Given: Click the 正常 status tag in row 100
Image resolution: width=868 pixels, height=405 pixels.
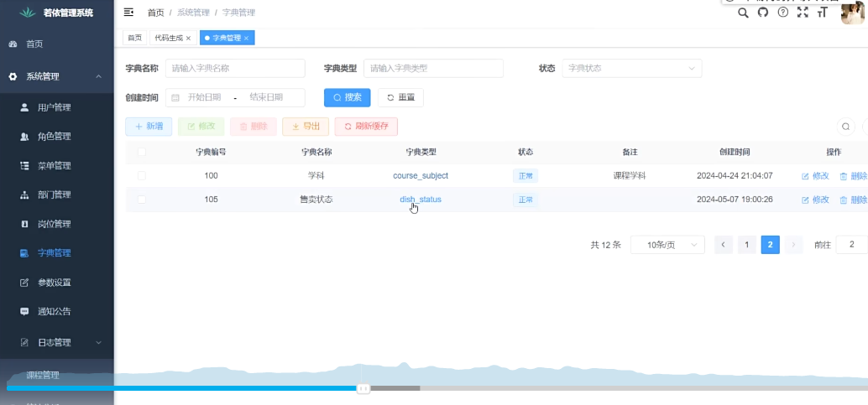Looking at the screenshot, I should pos(526,176).
